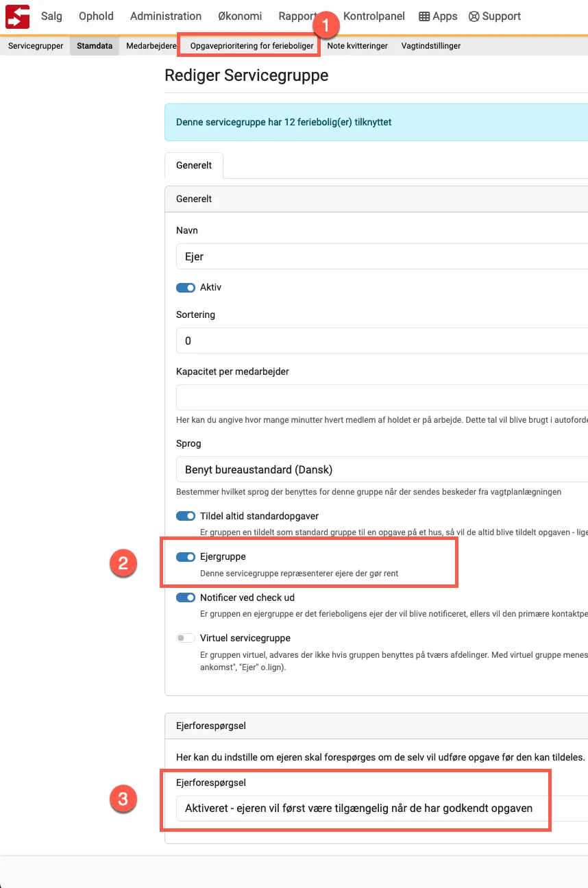Disable the Aktiv toggle
Screen dimensions: 588x888
(x=185, y=287)
